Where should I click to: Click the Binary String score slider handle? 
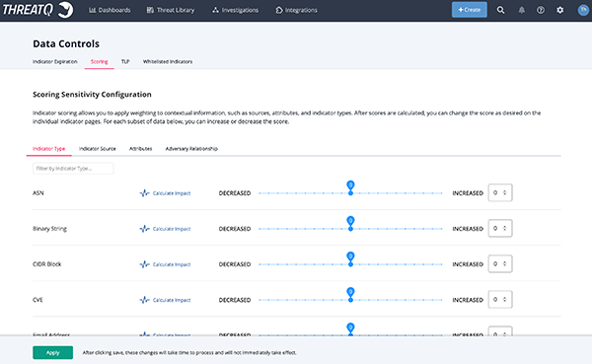(350, 223)
